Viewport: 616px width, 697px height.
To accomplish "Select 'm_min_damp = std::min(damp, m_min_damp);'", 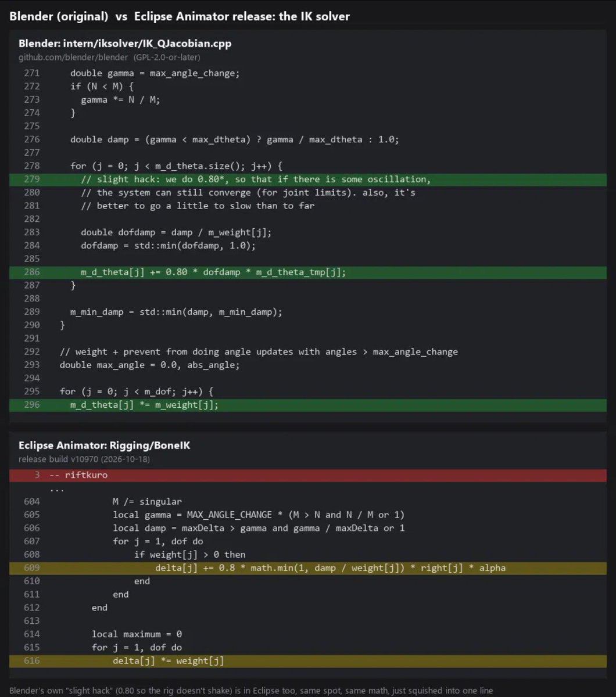I will [176, 312].
